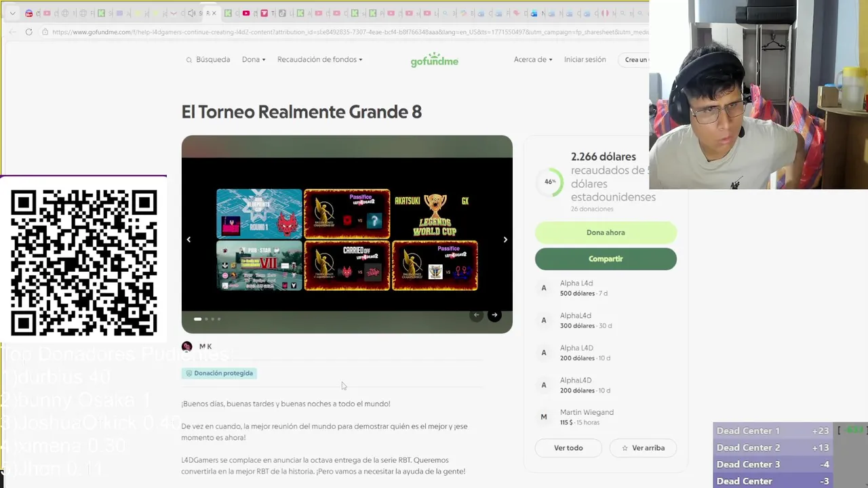Select the ¡Buenos días, buenas tardes paragraph
Image resolution: width=868 pixels, height=488 pixels.
pos(285,404)
